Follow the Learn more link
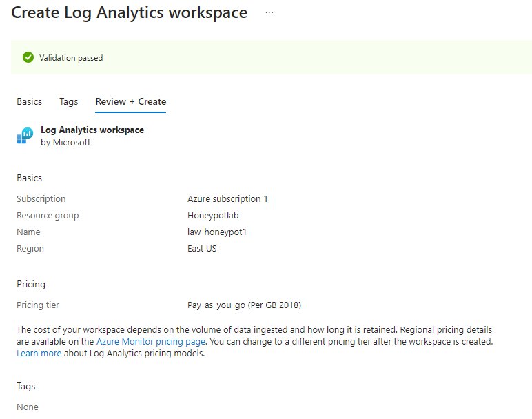 pyautogui.click(x=39, y=353)
